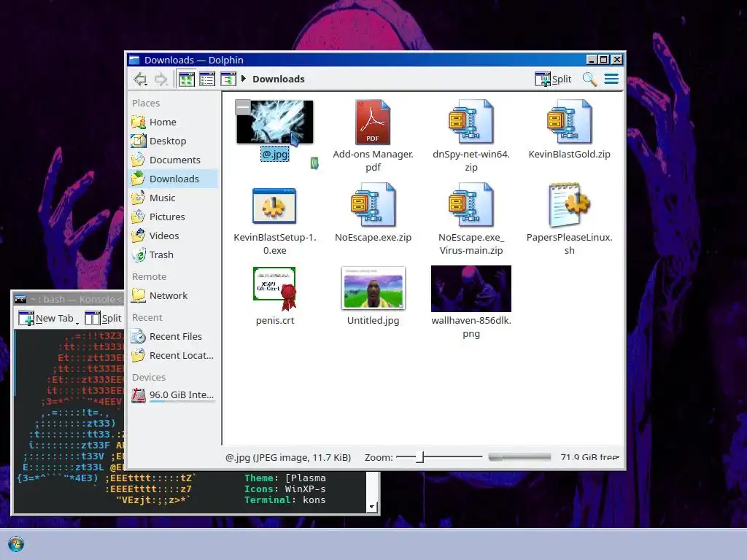Open Recent Files entry

174,337
